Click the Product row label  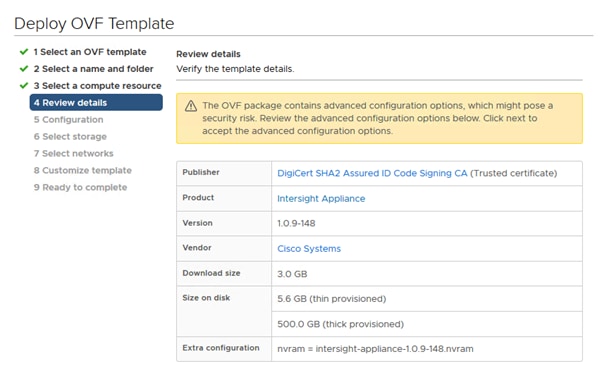(x=198, y=197)
